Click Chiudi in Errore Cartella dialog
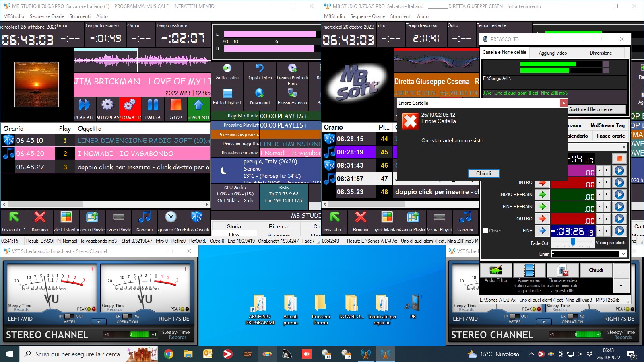The image size is (644, 362). click(483, 173)
